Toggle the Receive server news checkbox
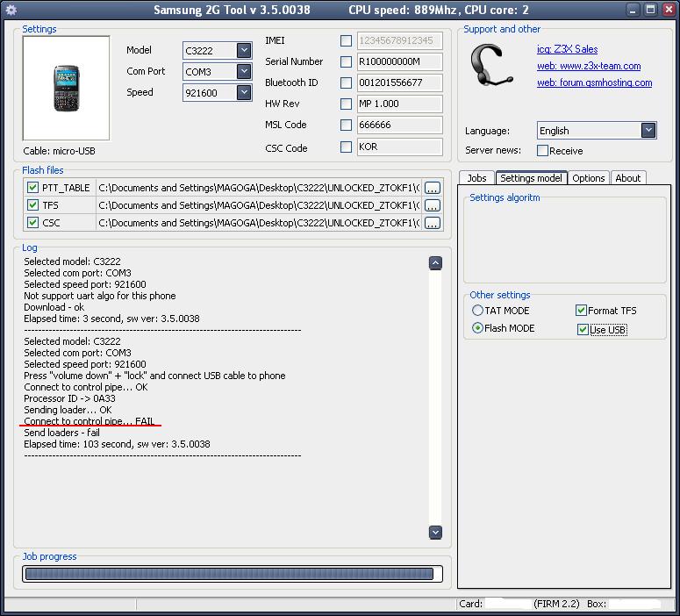Screen dimensions: 680x616 coord(542,151)
